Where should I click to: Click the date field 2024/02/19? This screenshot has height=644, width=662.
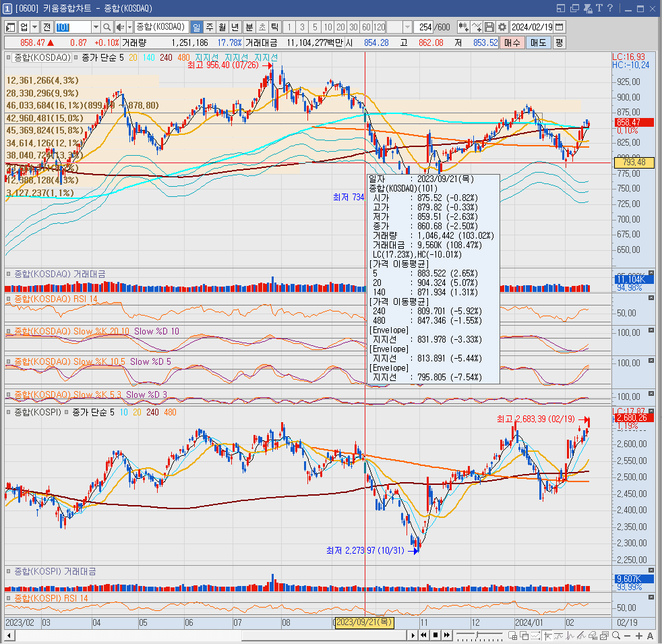[x=531, y=28]
